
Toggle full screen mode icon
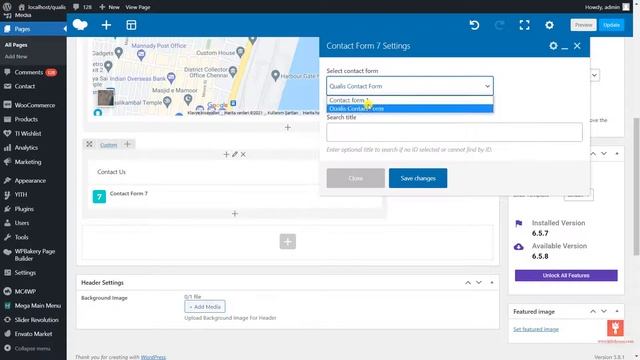click(x=524, y=25)
